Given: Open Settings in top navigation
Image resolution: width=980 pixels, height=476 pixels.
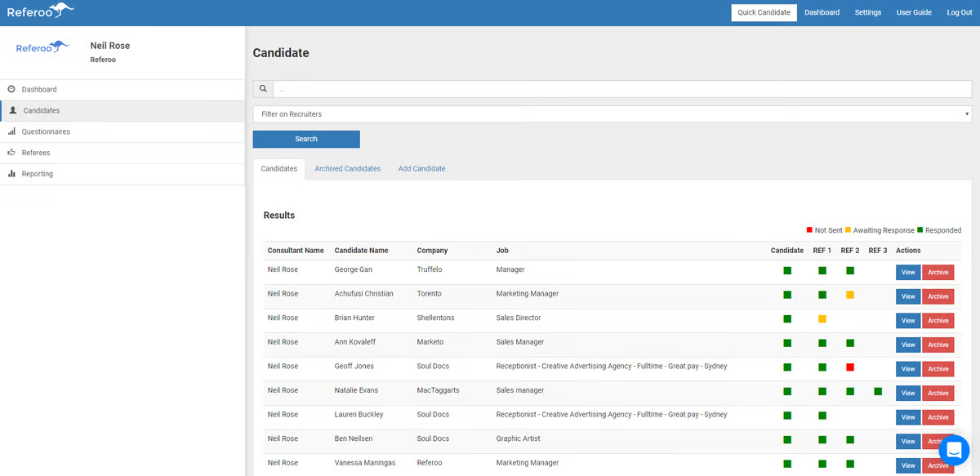Looking at the screenshot, I should click(868, 12).
